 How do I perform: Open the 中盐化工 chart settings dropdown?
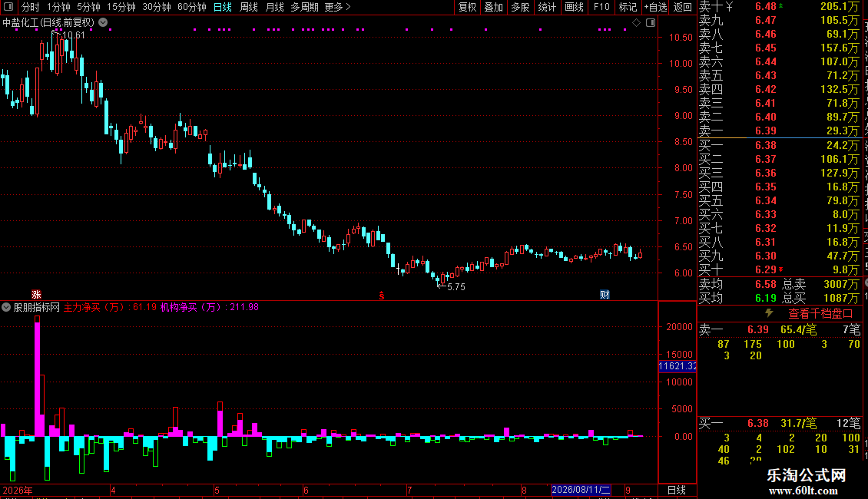click(x=103, y=23)
